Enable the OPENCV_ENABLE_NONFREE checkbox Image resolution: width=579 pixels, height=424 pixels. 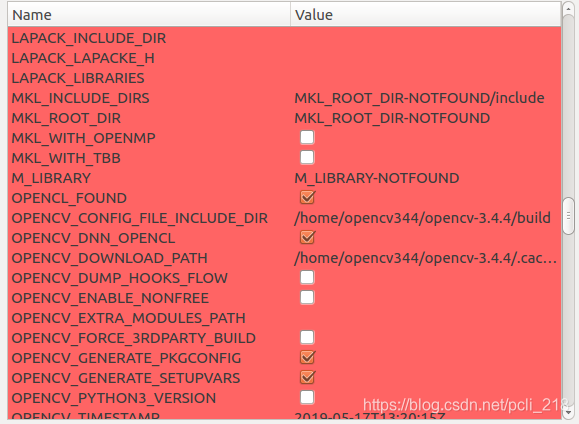(x=307, y=297)
